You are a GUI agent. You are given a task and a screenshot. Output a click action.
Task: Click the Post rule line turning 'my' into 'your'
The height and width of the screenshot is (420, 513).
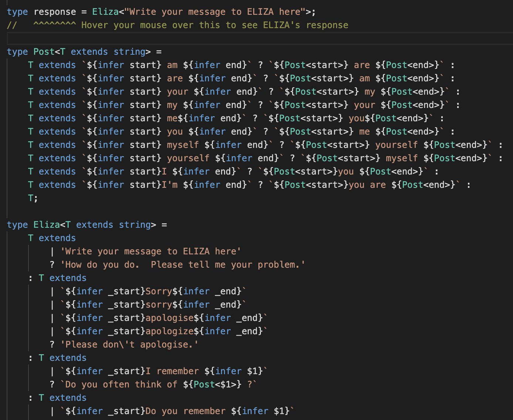(244, 105)
